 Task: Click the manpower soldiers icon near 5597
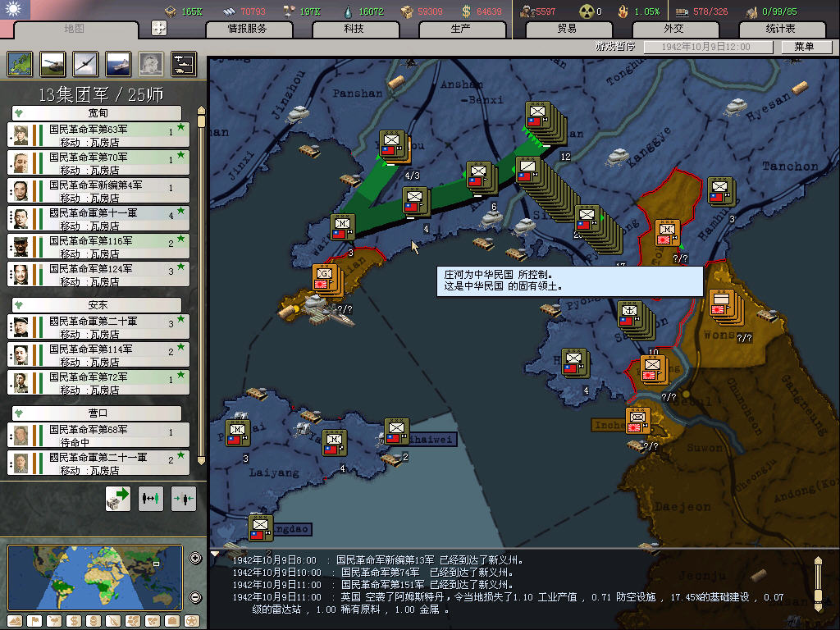[x=527, y=11]
